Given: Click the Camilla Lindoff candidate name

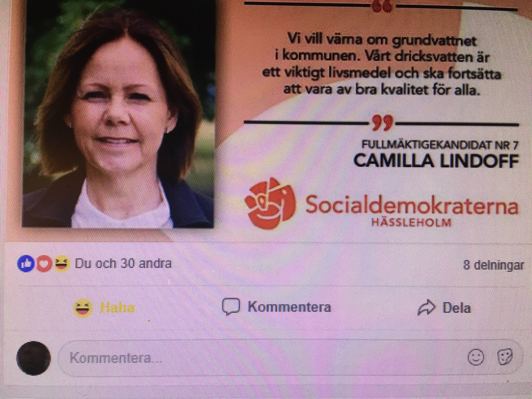Looking at the screenshot, I should [x=436, y=161].
